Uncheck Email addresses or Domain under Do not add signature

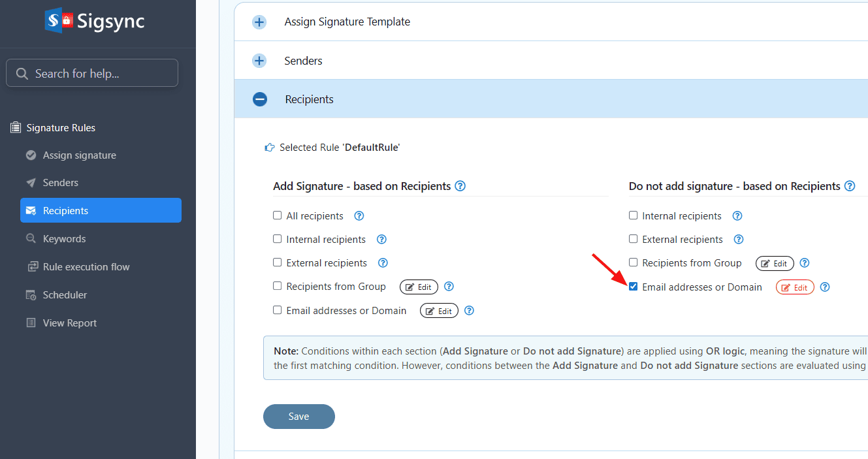(x=634, y=287)
